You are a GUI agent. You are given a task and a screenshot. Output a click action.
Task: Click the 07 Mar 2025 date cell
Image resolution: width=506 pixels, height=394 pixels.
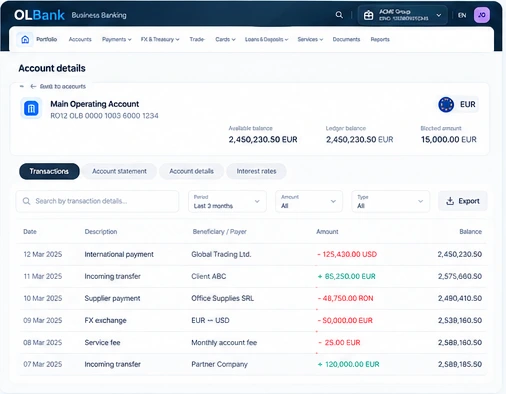tap(43, 364)
